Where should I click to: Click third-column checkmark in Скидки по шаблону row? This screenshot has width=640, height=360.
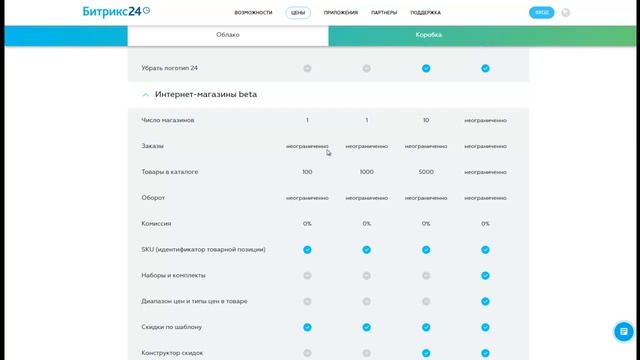click(x=426, y=327)
